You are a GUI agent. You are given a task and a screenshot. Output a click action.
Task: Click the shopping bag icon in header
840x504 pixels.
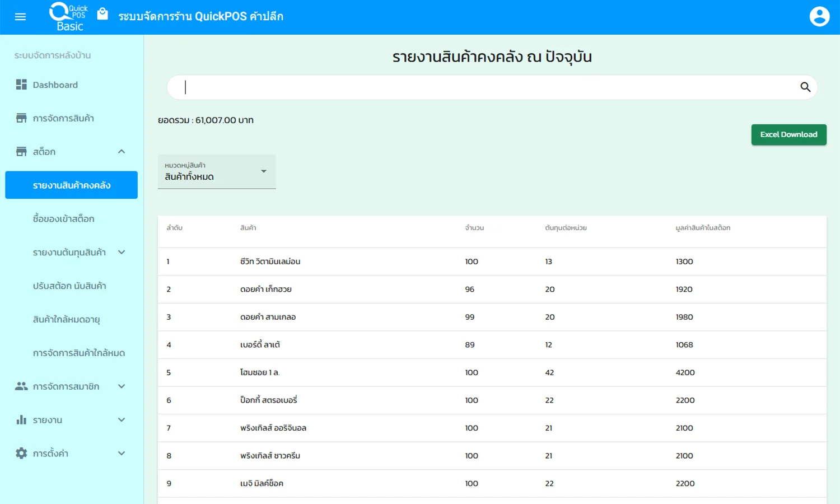click(x=102, y=14)
